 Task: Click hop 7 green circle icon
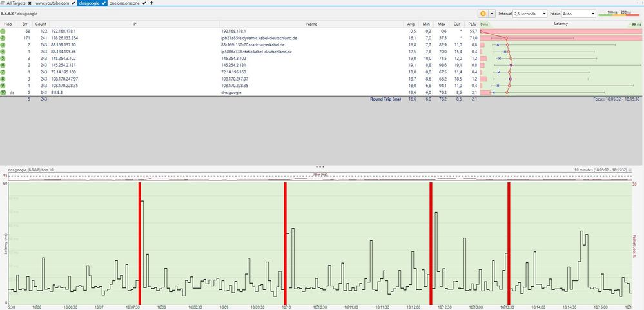tap(3, 72)
